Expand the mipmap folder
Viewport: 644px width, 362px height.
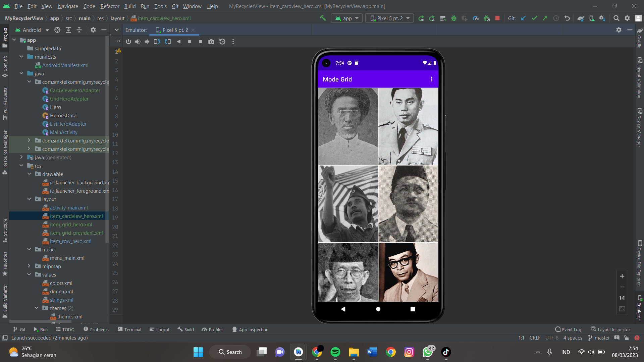[x=29, y=266]
